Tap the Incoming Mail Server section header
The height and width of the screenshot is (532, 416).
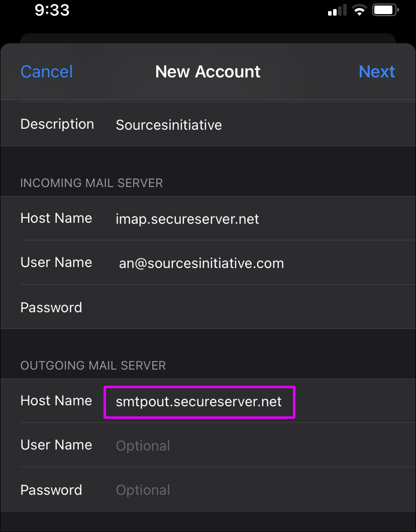[91, 183]
